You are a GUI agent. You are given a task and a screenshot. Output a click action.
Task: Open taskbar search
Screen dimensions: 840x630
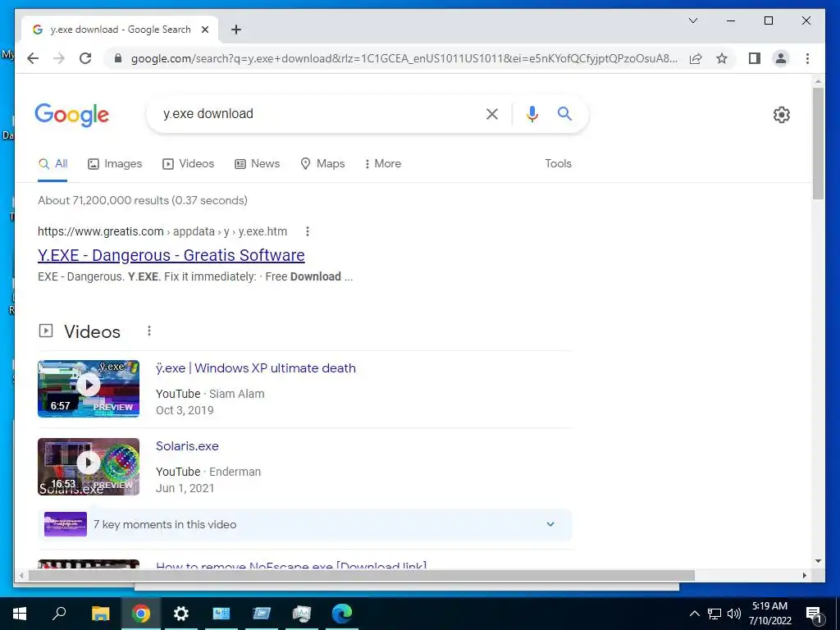coord(59,614)
